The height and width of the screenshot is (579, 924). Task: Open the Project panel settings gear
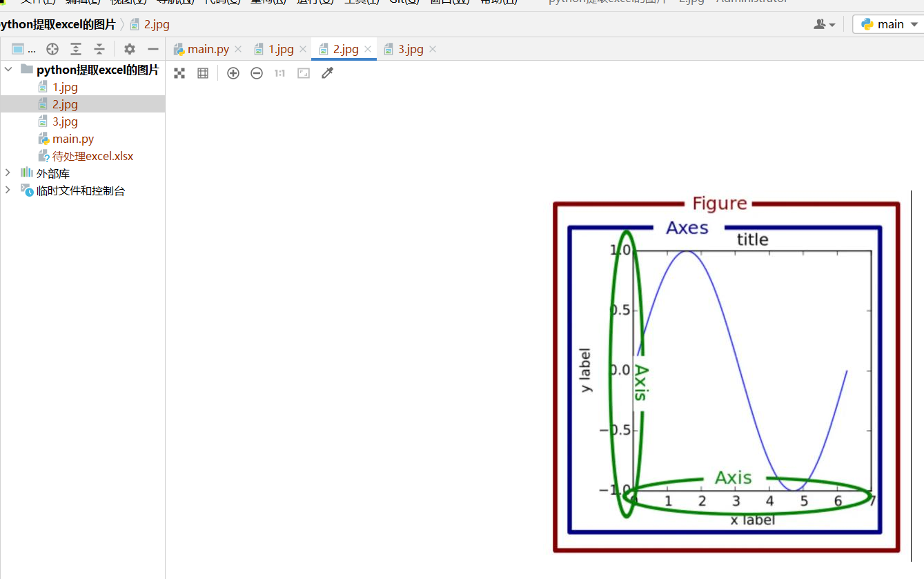(x=130, y=49)
